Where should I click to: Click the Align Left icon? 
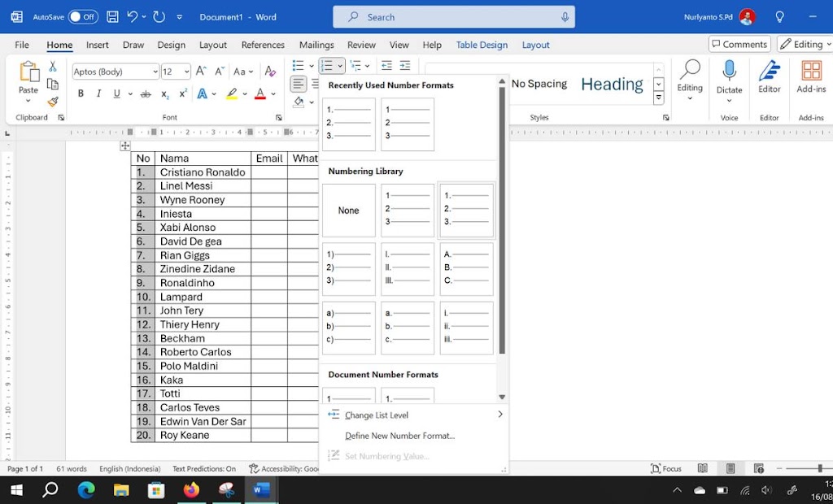coord(299,84)
